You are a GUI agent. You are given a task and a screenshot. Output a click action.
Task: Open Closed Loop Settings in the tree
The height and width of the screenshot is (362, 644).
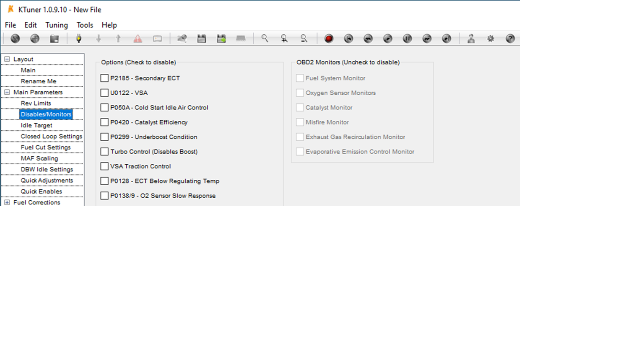pyautogui.click(x=52, y=137)
